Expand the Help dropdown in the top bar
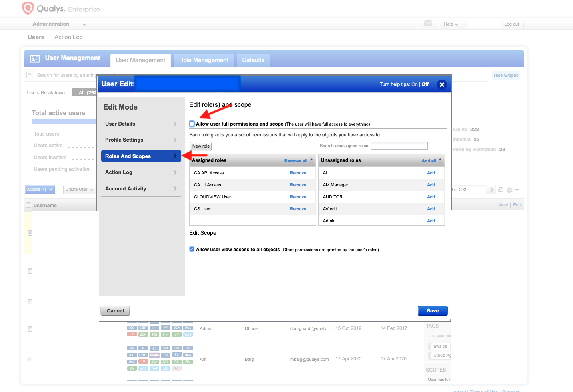Viewport: 573px width, 392px height. 451,24
